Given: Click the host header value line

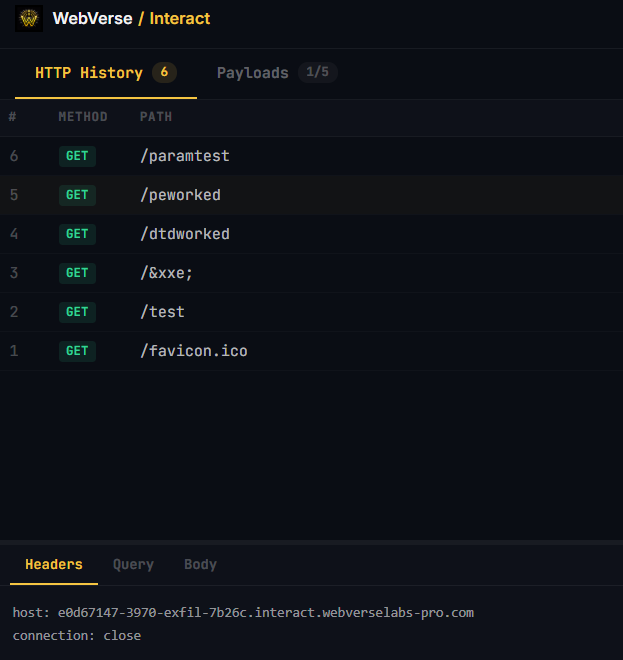Looking at the screenshot, I should click(243, 612).
